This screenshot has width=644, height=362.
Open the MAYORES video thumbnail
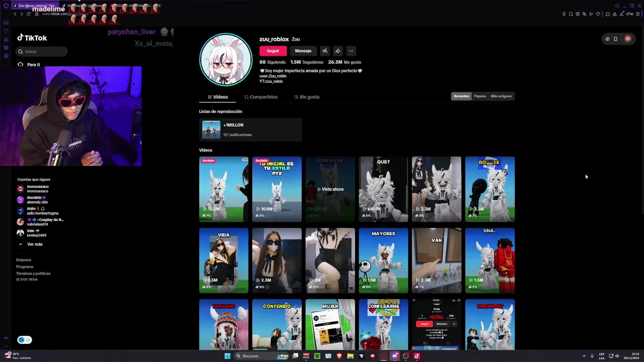point(383,260)
